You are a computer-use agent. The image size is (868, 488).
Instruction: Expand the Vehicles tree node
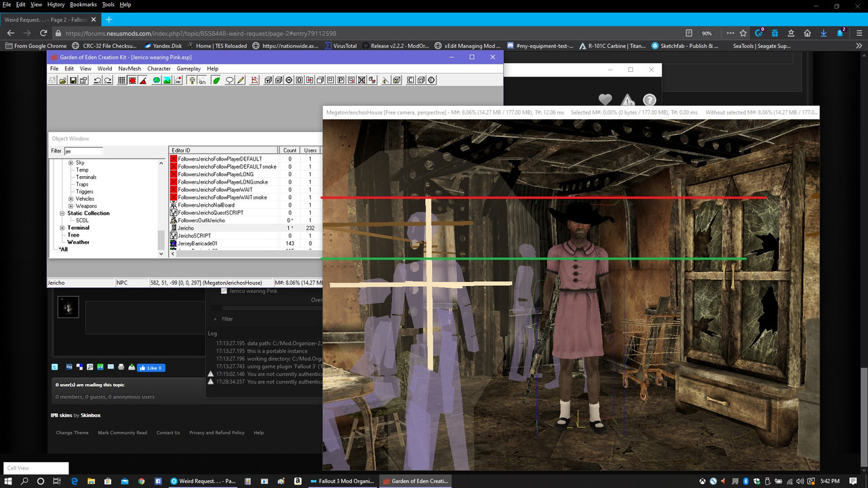[x=71, y=199]
